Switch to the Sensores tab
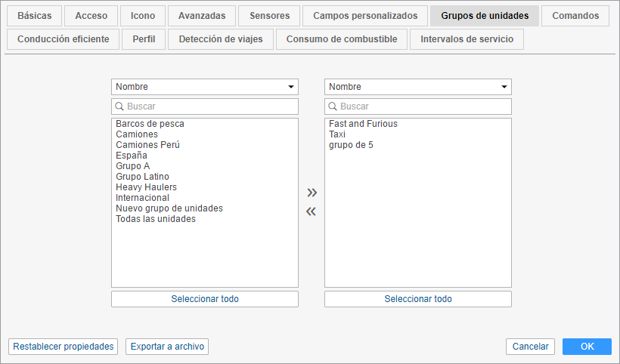The width and height of the screenshot is (620, 364). coord(269,16)
